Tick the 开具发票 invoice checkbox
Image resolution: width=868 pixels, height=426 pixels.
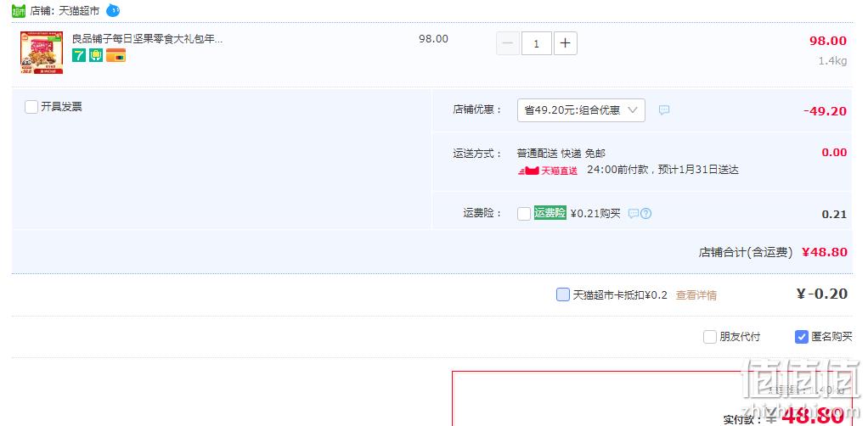pos(31,107)
